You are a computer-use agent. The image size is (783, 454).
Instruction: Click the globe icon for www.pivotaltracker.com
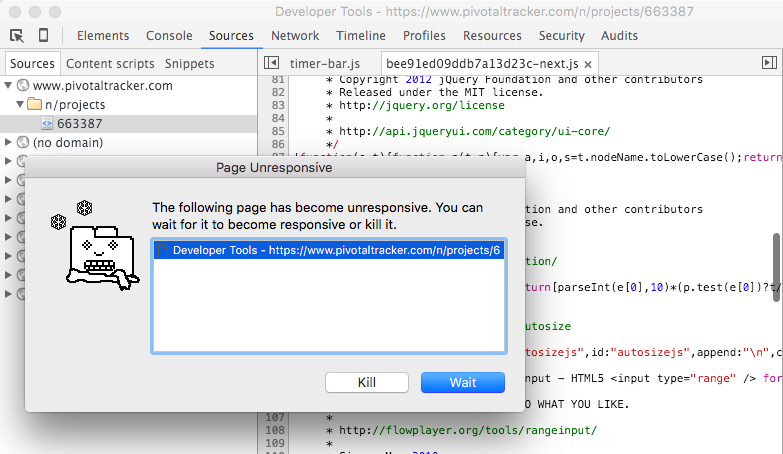[23, 85]
